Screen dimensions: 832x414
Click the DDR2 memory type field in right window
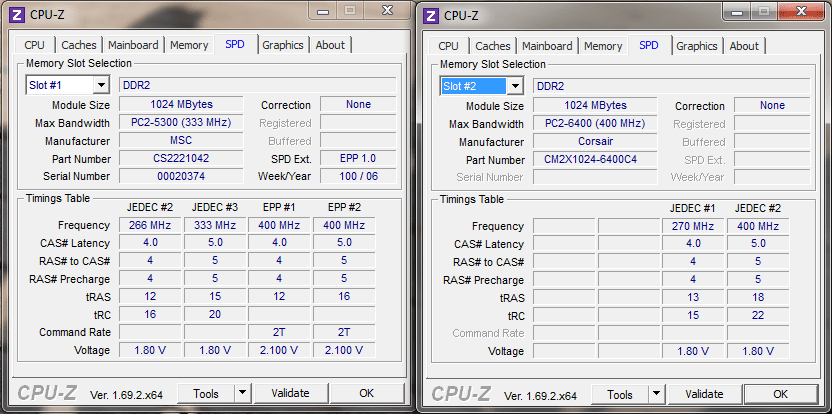[672, 87]
